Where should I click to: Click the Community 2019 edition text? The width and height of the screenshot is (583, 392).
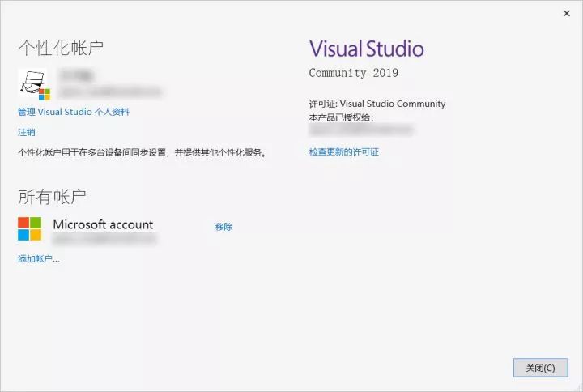[354, 73]
